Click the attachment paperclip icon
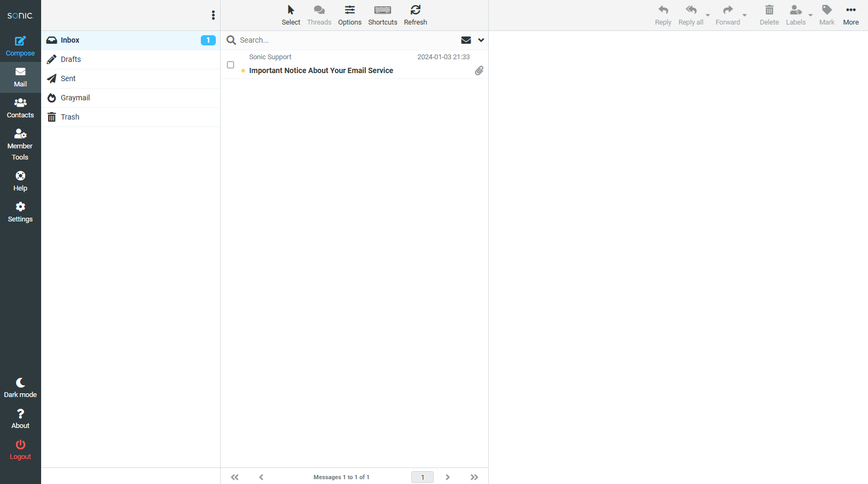Screen dimensions: 868x484 (x=479, y=70)
